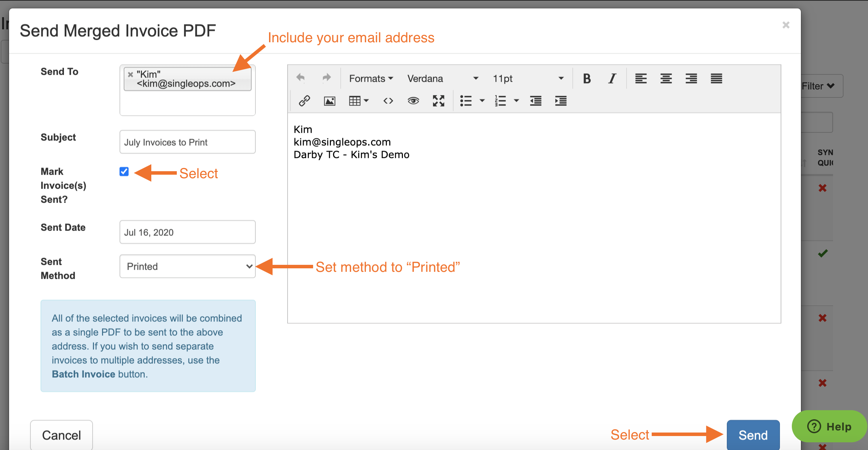Click the Insert image icon
Screen dimensions: 868x450
[x=329, y=101]
